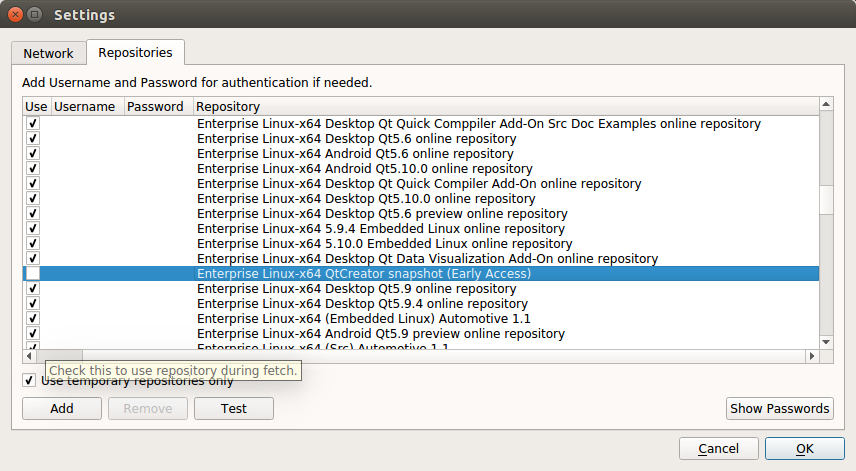The image size is (856, 471).
Task: Click the Test button
Action: pyautogui.click(x=234, y=408)
